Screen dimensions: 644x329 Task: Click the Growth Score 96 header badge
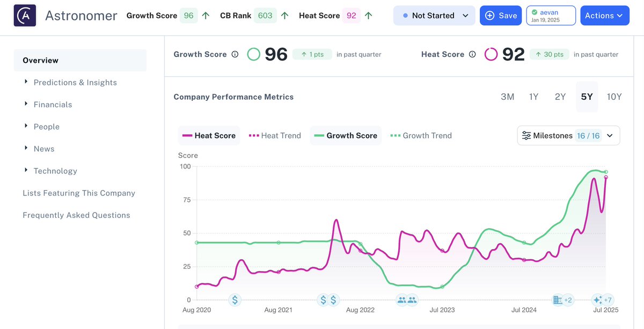pyautogui.click(x=188, y=16)
